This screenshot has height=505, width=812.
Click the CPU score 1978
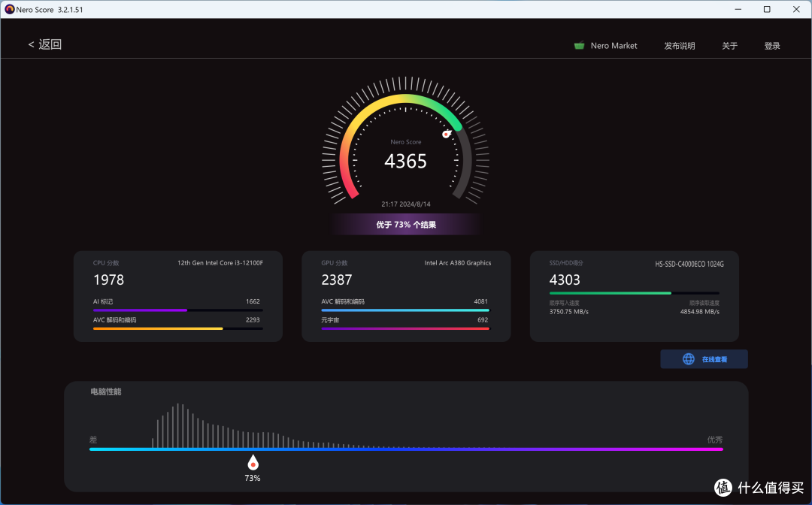(x=109, y=280)
